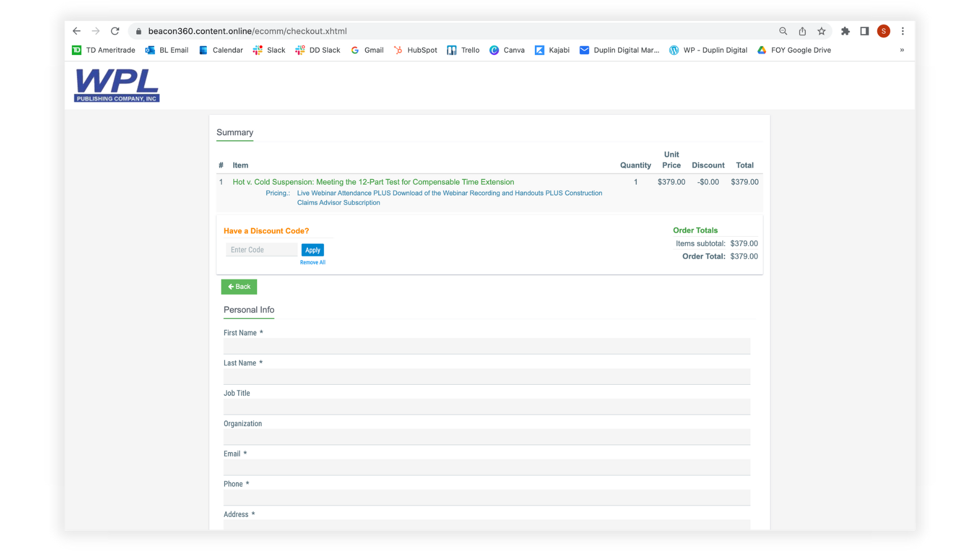Click the Email input field

point(486,467)
